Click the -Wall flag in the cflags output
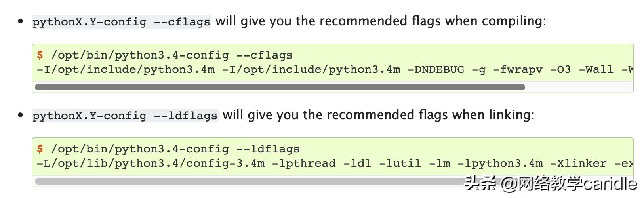This screenshot has height=198, width=644. [x=596, y=70]
